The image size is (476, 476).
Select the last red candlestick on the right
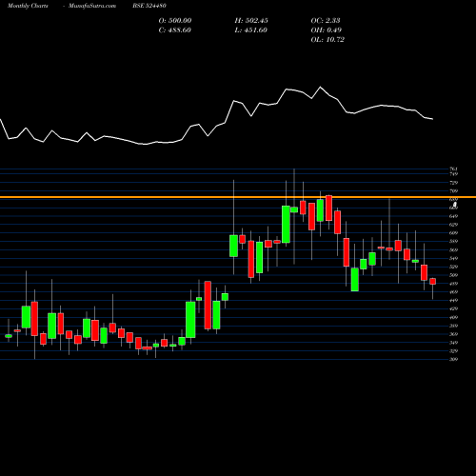pyautogui.click(x=433, y=281)
